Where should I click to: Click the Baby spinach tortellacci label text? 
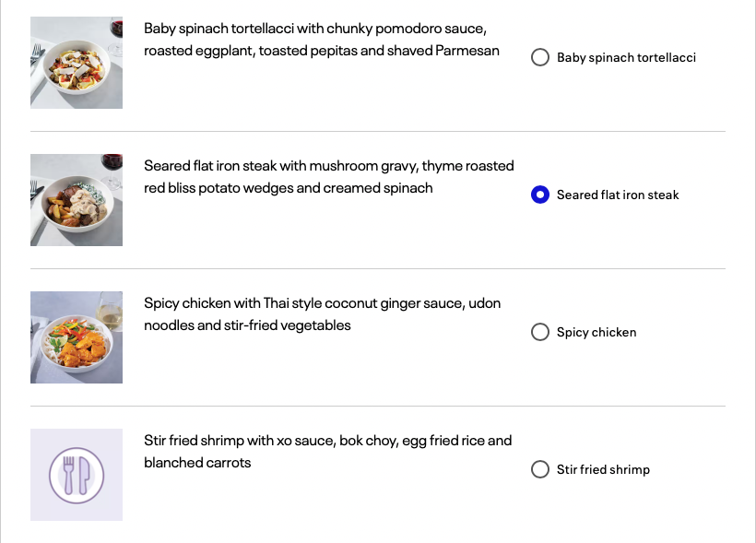[x=626, y=57]
